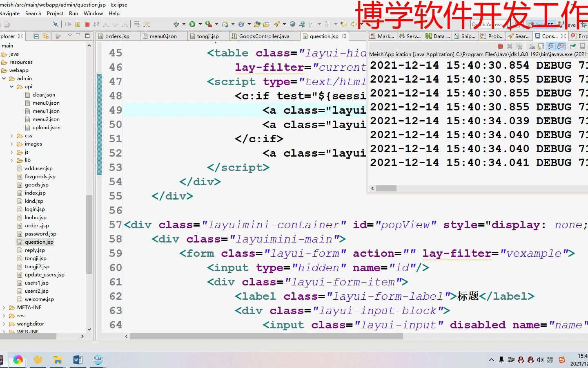Toggle Scroll Lock in Console toolbar
This screenshot has width=588, height=368.
pos(541,46)
